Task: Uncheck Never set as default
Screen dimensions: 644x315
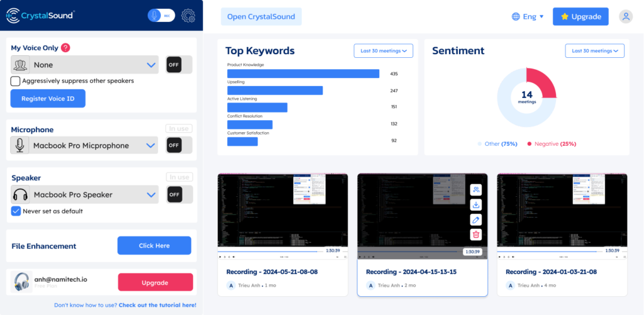Action: pos(16,211)
